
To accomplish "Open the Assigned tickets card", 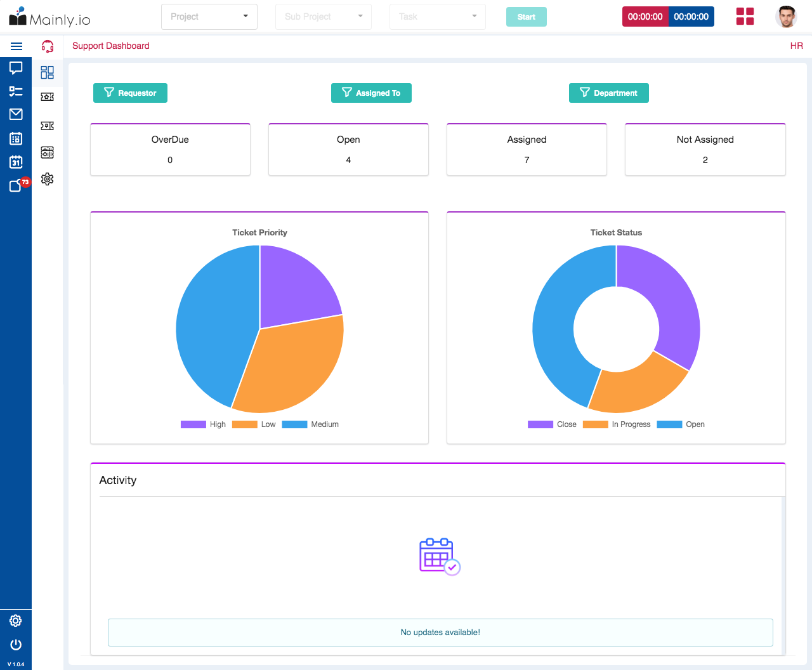I will 527,150.
